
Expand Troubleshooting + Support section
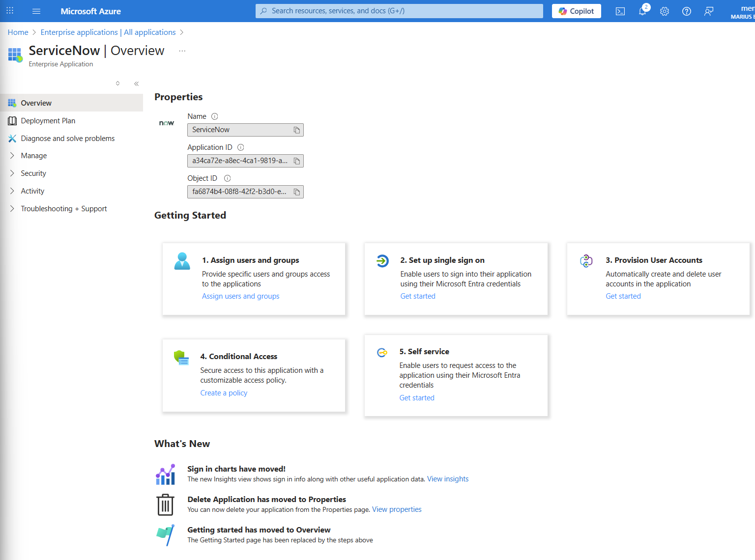[x=63, y=209]
